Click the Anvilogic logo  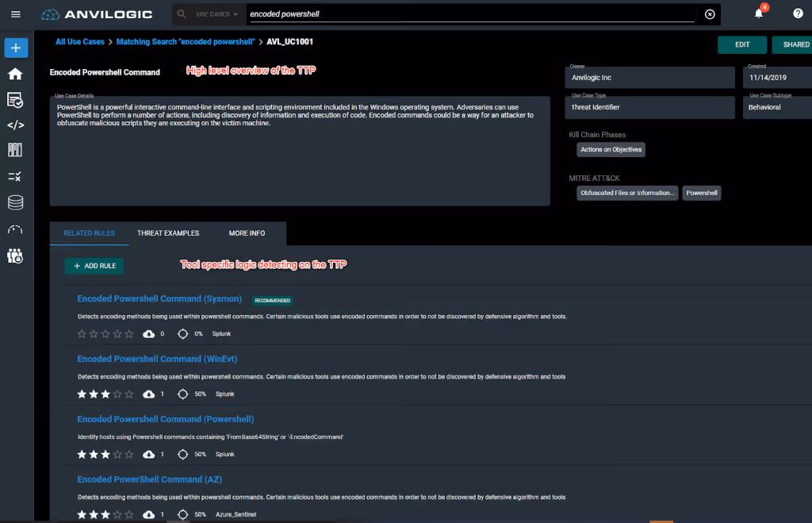click(x=97, y=14)
